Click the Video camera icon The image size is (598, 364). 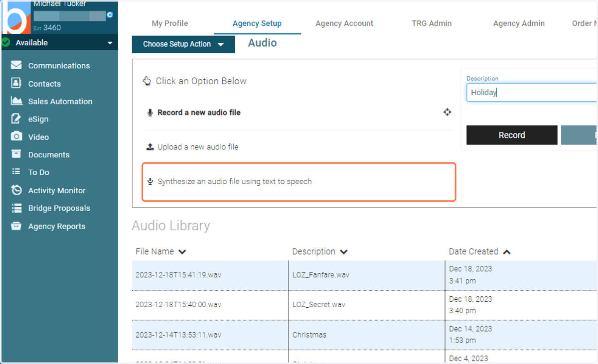tap(16, 136)
